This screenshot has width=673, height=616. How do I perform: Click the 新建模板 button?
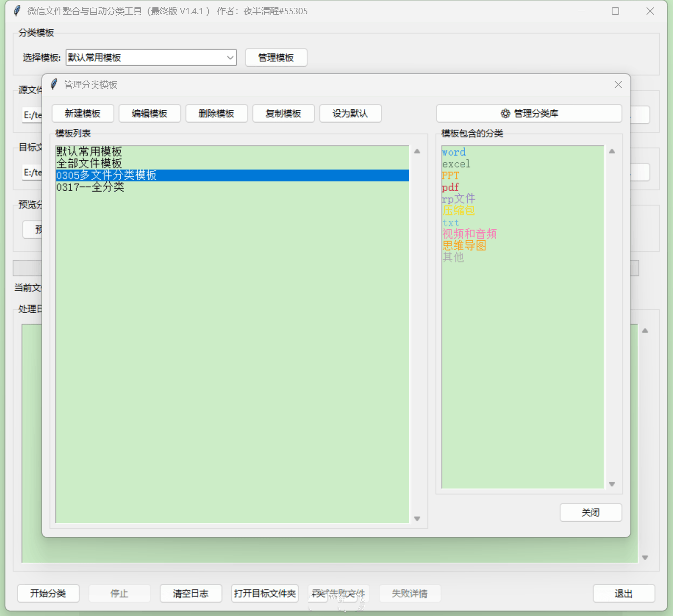[x=83, y=114]
